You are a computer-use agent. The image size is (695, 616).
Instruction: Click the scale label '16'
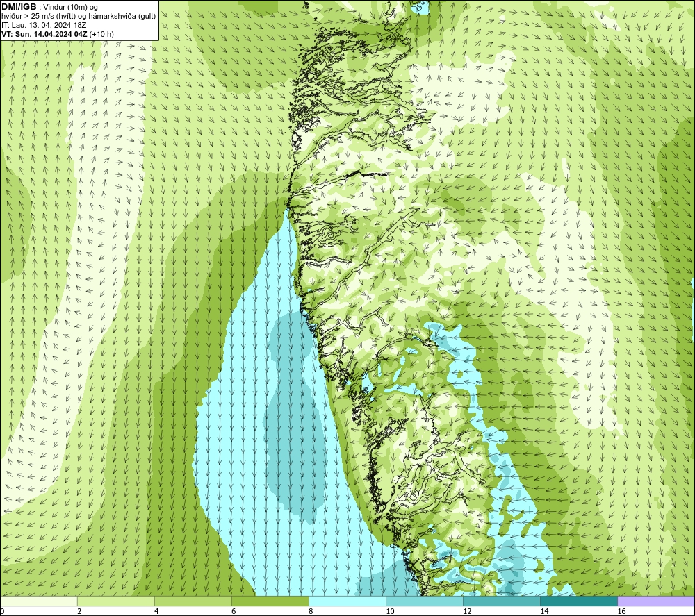click(621, 612)
